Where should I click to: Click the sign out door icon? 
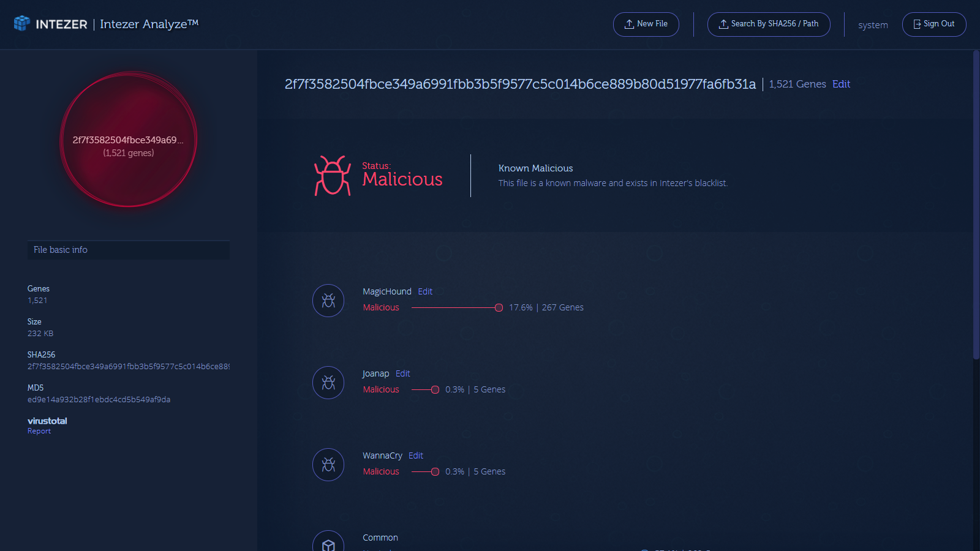[x=917, y=24]
